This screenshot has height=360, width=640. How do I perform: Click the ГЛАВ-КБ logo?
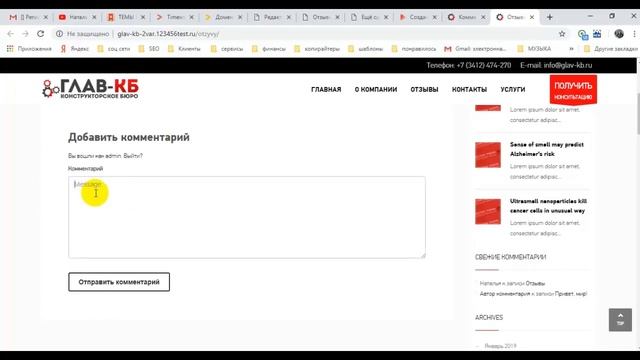[x=90, y=89]
